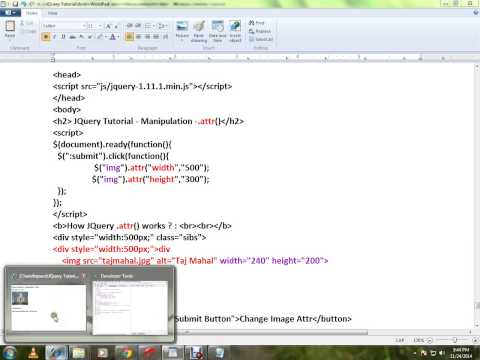The height and width of the screenshot is (360, 480).
Task: Select Align text left
Action: [x=130, y=37]
